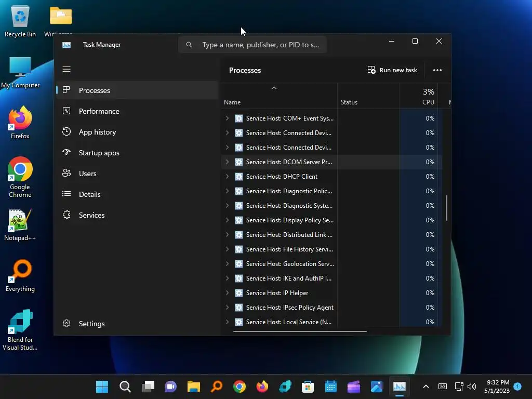Click Run new task button
The image size is (532, 399).
pos(392,70)
